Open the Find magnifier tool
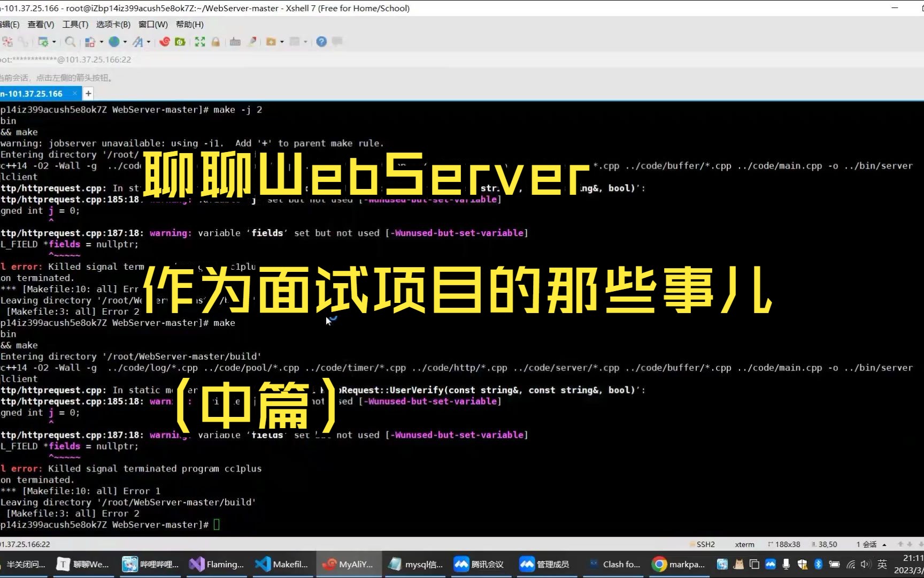This screenshot has height=578, width=924. tap(70, 42)
